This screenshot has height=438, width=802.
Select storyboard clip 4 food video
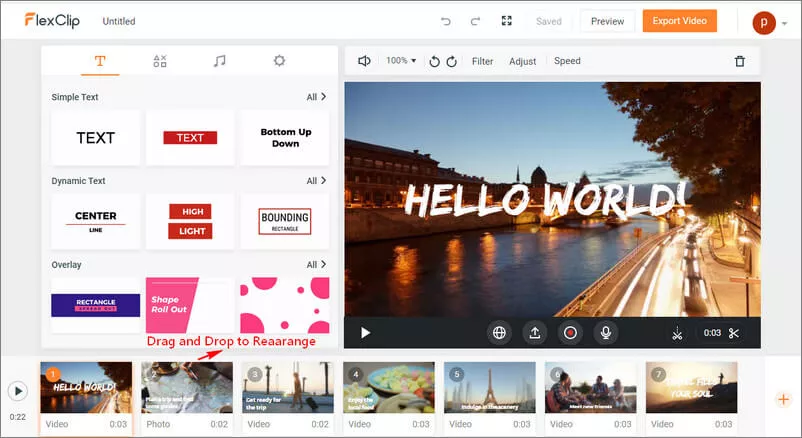[x=389, y=387]
